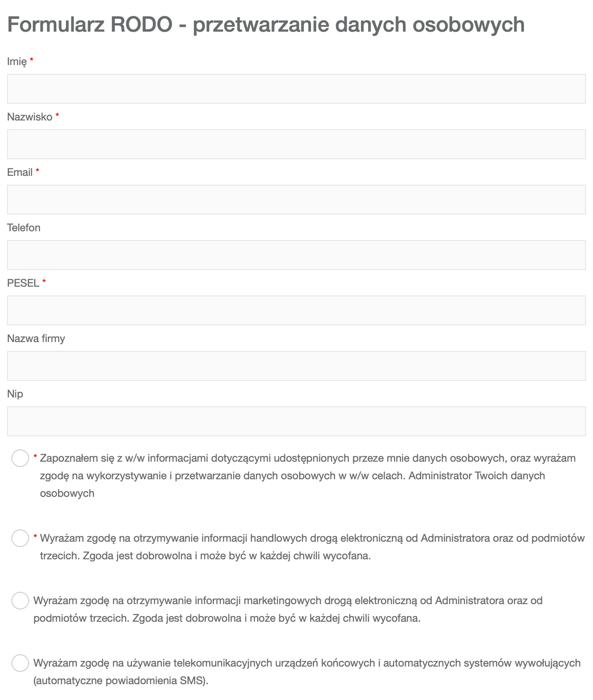
Task: Select the Telefon input field
Action: (296, 255)
